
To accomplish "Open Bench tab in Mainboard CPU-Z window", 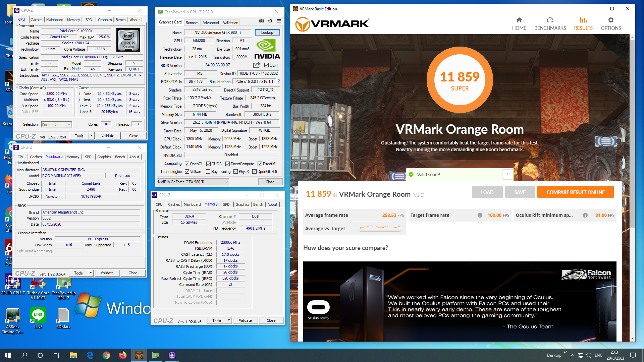I will click(120, 157).
